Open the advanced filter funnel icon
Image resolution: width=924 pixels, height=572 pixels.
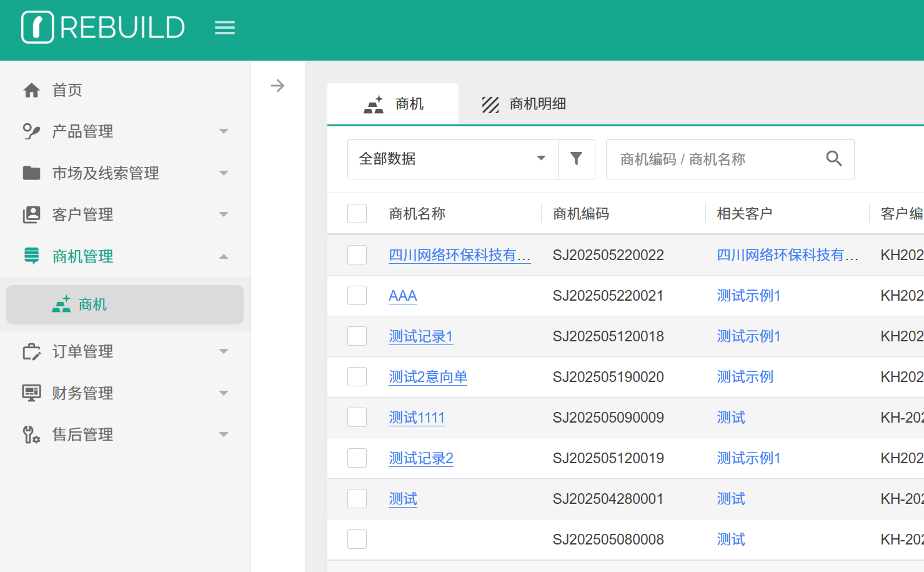coord(576,159)
